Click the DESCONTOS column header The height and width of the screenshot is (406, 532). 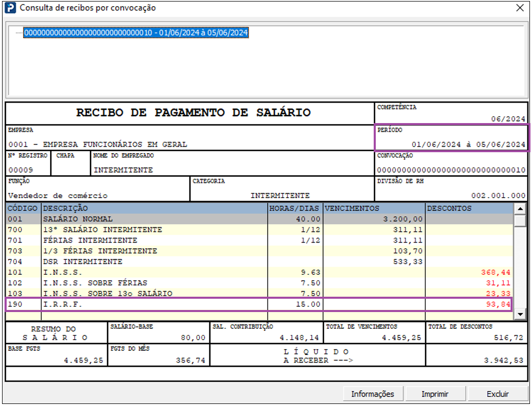[x=470, y=208]
